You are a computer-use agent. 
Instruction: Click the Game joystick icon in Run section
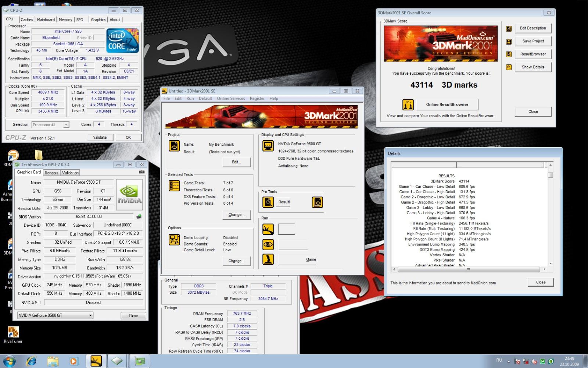tap(268, 259)
